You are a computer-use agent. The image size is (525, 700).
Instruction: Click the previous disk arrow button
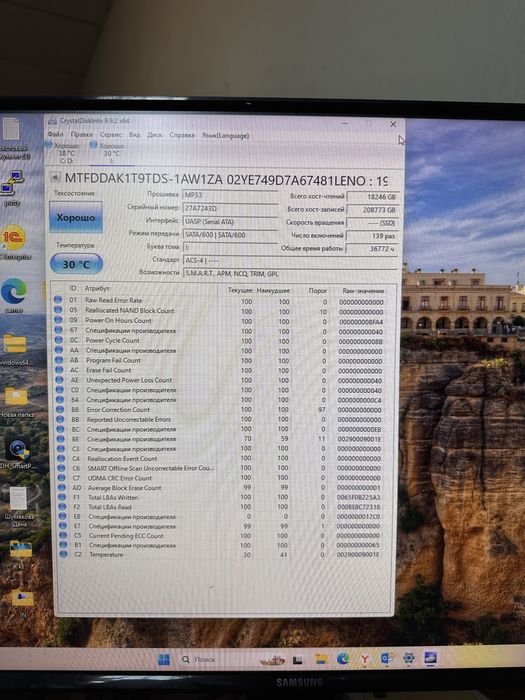pos(55,178)
